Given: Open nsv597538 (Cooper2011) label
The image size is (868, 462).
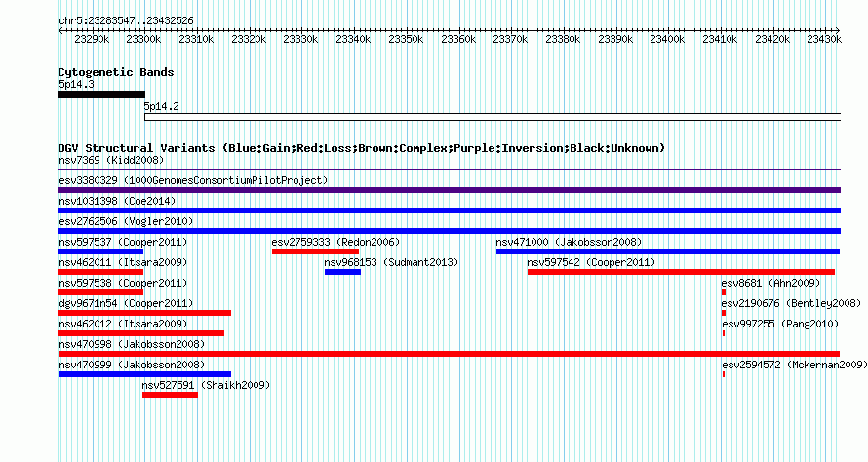Looking at the screenshot, I should [x=123, y=284].
